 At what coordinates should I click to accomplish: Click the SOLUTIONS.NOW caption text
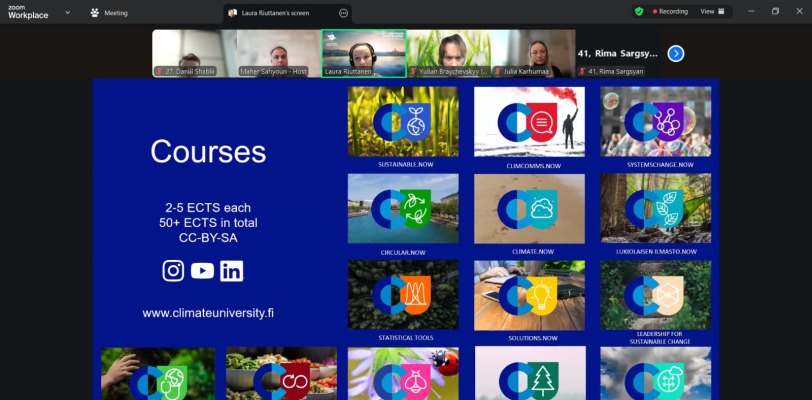[533, 338]
